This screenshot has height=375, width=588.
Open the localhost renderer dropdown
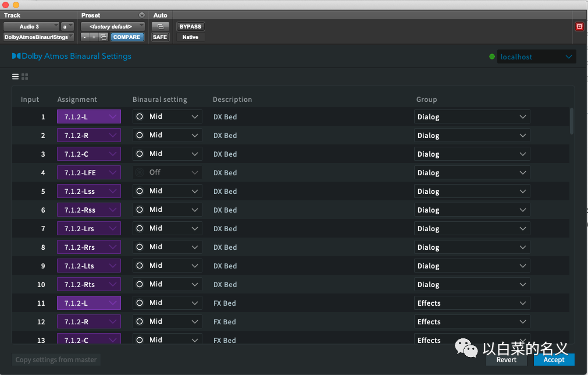click(536, 56)
